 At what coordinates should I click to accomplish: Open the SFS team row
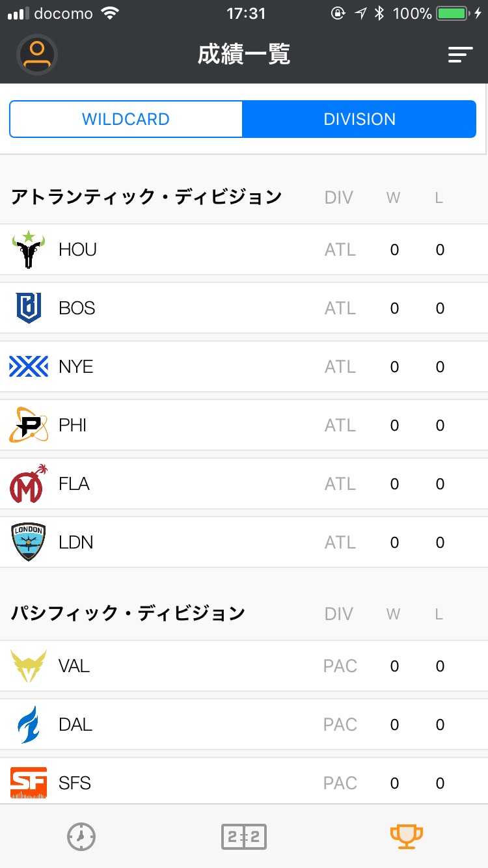pyautogui.click(x=244, y=783)
